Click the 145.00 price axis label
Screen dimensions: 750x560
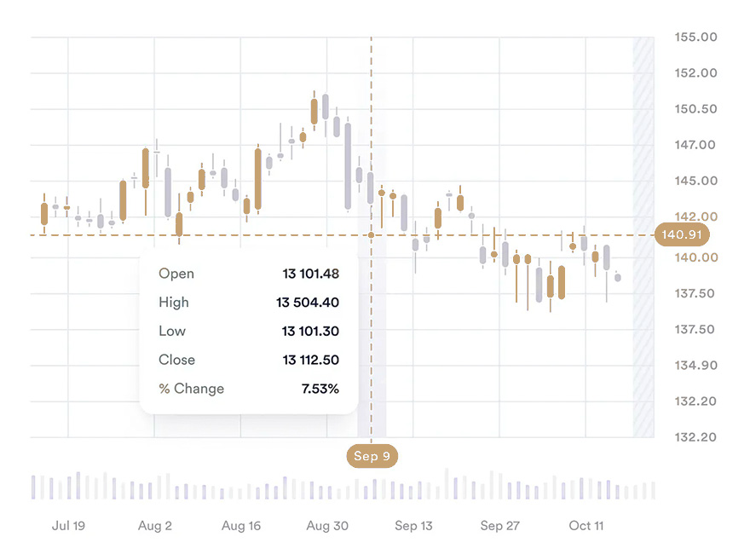[x=695, y=181]
